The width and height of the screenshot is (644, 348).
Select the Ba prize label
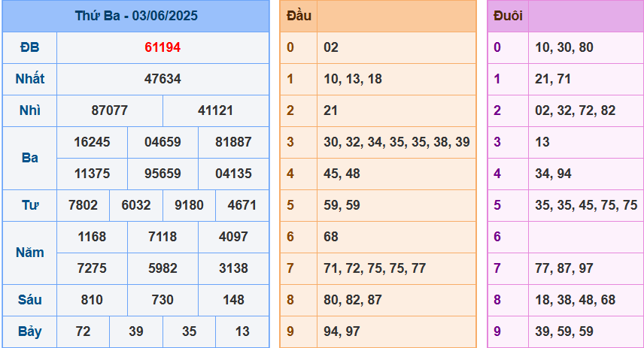(29, 158)
